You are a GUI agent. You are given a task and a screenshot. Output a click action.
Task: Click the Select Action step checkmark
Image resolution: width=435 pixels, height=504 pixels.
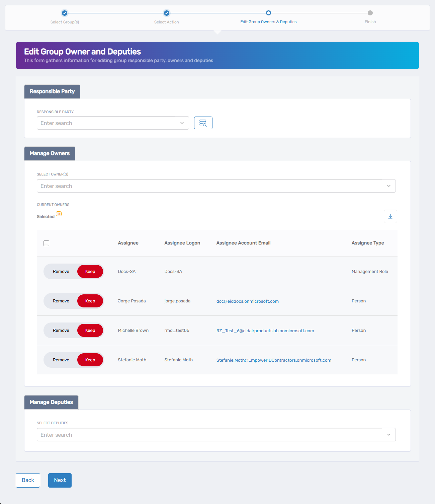(166, 13)
